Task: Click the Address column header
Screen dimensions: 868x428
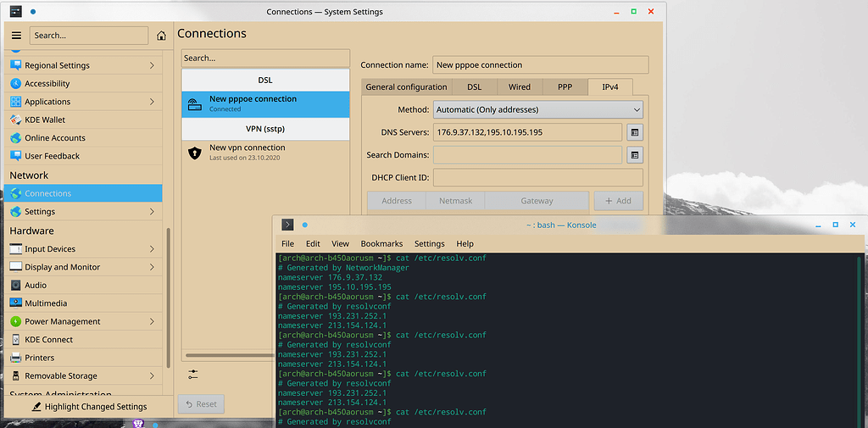Action: coord(397,201)
